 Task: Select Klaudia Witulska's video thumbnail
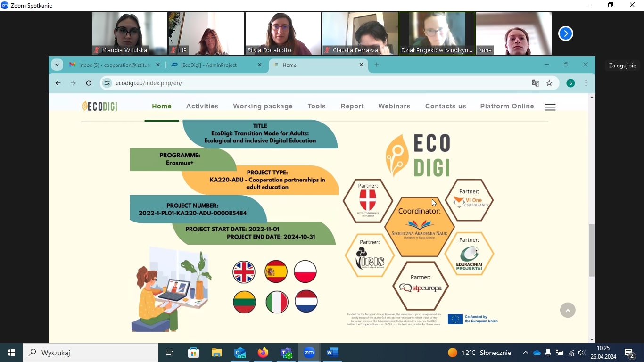[x=130, y=33]
